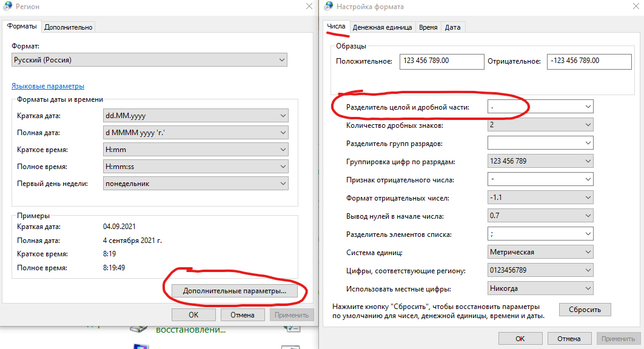
Task: Switch to the Денежная единица tab
Action: pos(382,27)
